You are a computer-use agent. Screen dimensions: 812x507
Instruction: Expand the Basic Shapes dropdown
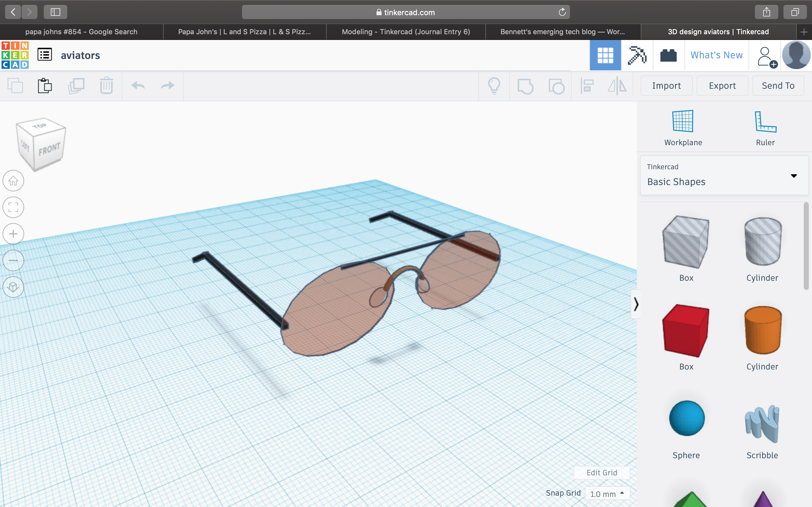click(794, 176)
